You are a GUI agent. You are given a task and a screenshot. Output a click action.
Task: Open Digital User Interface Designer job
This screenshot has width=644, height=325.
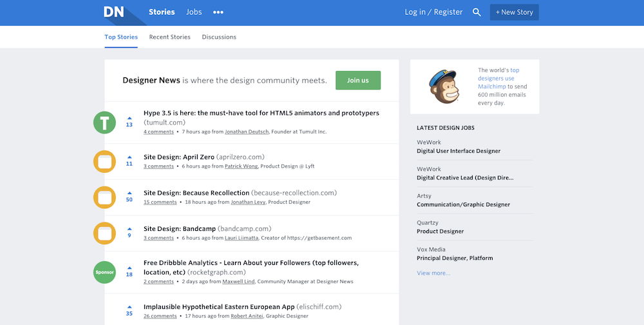[459, 151]
